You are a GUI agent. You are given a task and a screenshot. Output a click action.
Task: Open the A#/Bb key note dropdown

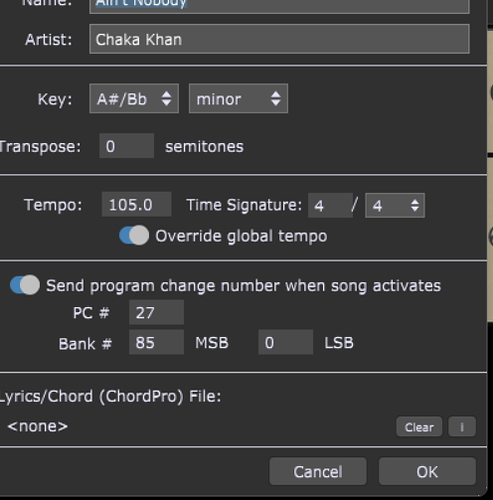[x=134, y=99]
